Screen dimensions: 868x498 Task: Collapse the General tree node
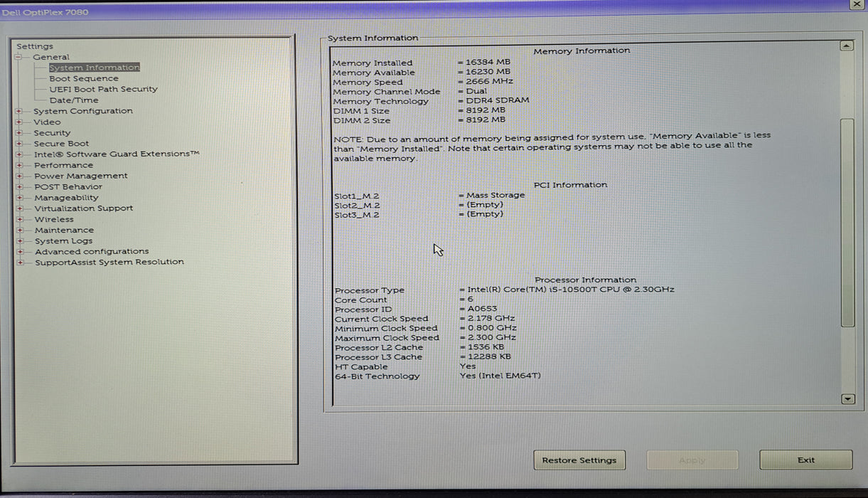tap(18, 57)
